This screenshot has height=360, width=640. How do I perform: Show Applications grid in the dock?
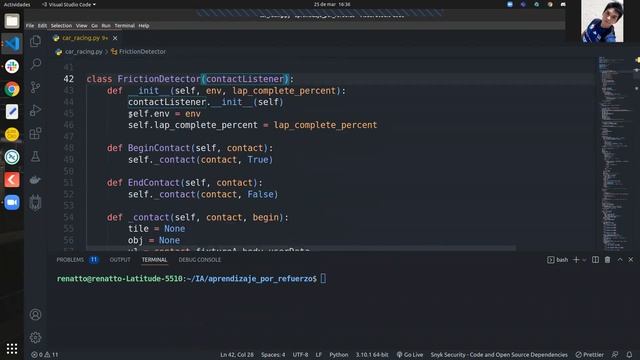12,349
